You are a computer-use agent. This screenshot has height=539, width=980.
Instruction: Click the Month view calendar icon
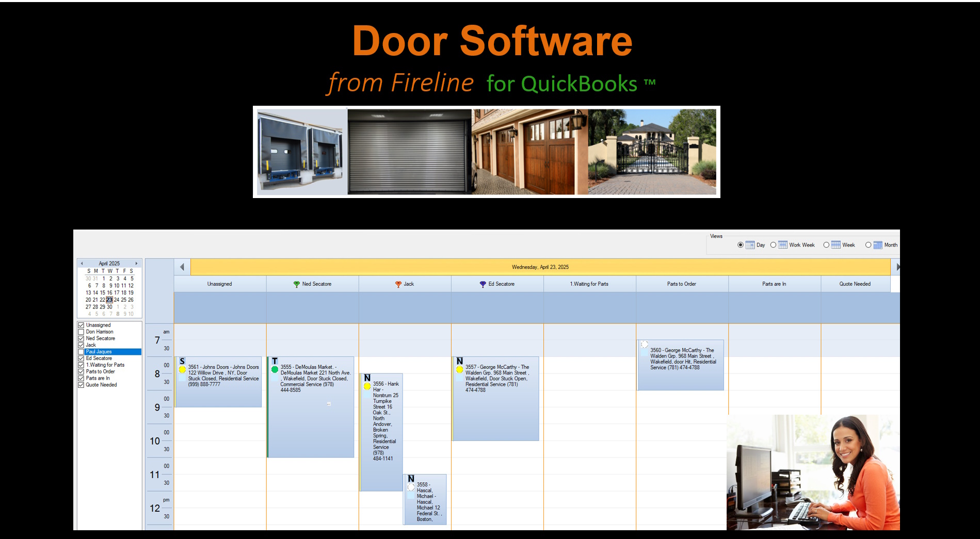pyautogui.click(x=877, y=245)
